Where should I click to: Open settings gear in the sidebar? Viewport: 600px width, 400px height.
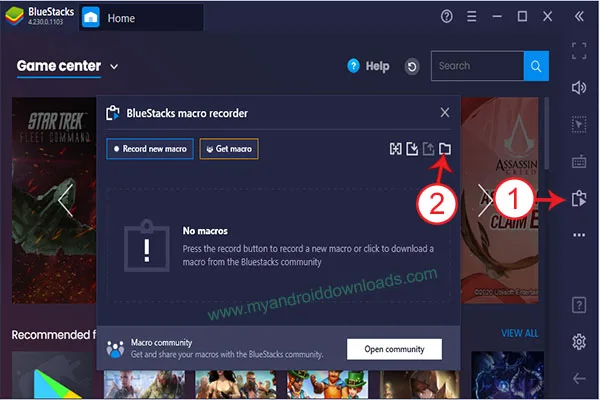(579, 341)
